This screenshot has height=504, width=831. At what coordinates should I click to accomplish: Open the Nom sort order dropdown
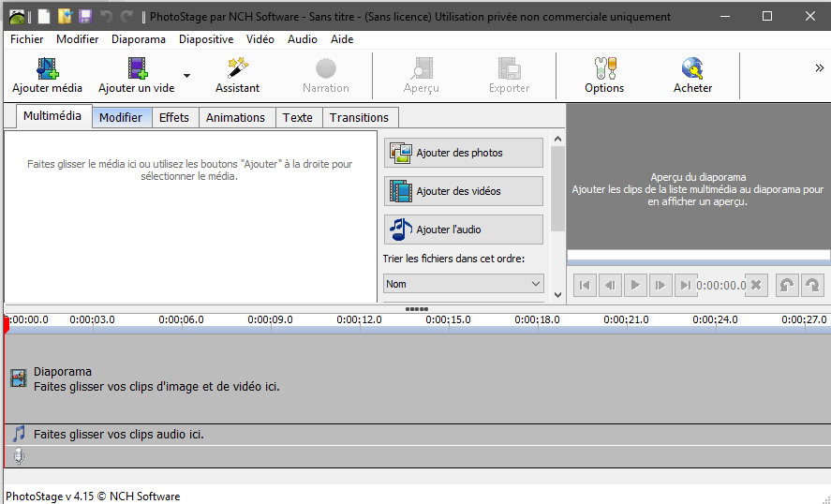[464, 284]
